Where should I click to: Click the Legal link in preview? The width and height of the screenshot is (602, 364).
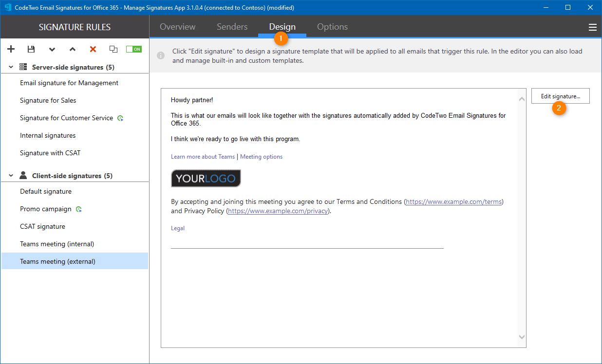click(x=178, y=228)
